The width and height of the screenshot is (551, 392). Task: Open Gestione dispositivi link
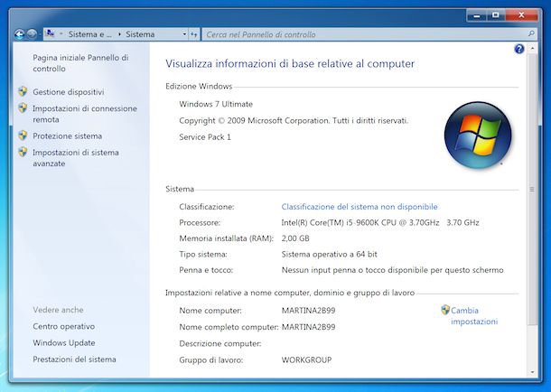click(x=69, y=92)
